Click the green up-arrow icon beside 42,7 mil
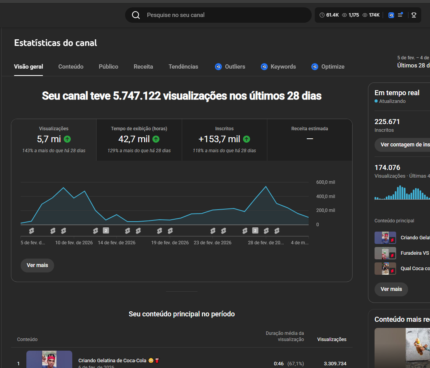 click(156, 139)
